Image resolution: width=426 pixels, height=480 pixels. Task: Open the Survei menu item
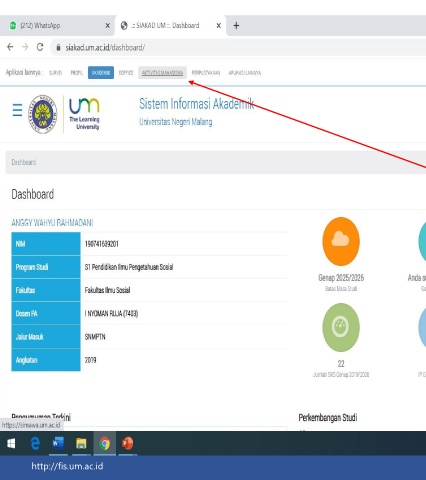pos(55,73)
